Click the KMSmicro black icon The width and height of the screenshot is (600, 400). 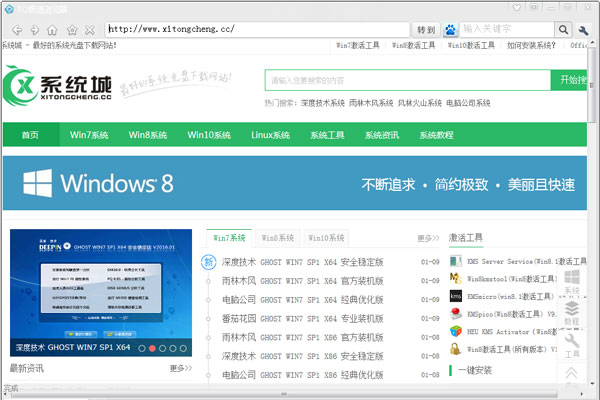click(456, 296)
